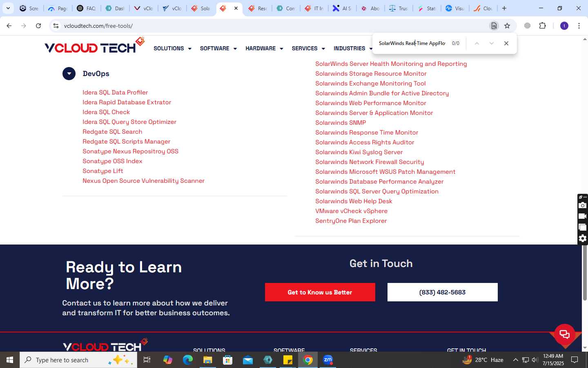Go back to the previous page

click(9, 26)
